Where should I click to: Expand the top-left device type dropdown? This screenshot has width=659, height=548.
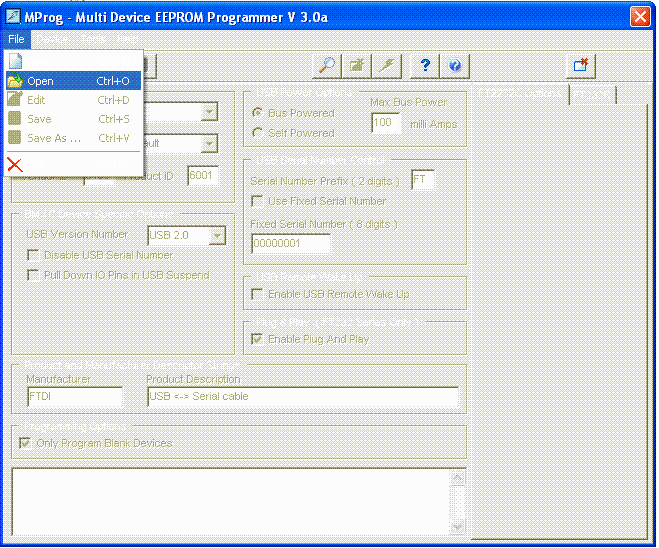209,113
